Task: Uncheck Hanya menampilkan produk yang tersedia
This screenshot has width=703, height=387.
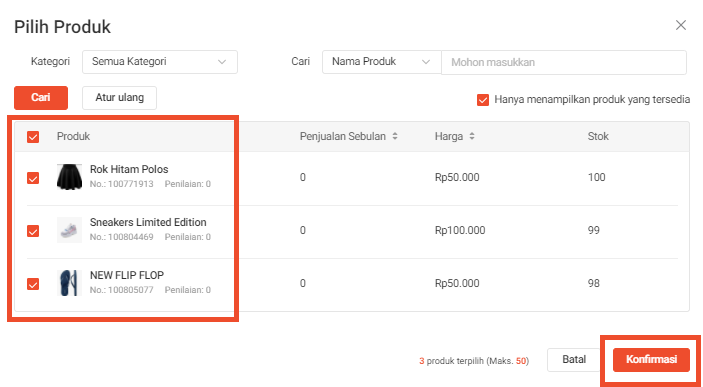Action: [x=483, y=100]
